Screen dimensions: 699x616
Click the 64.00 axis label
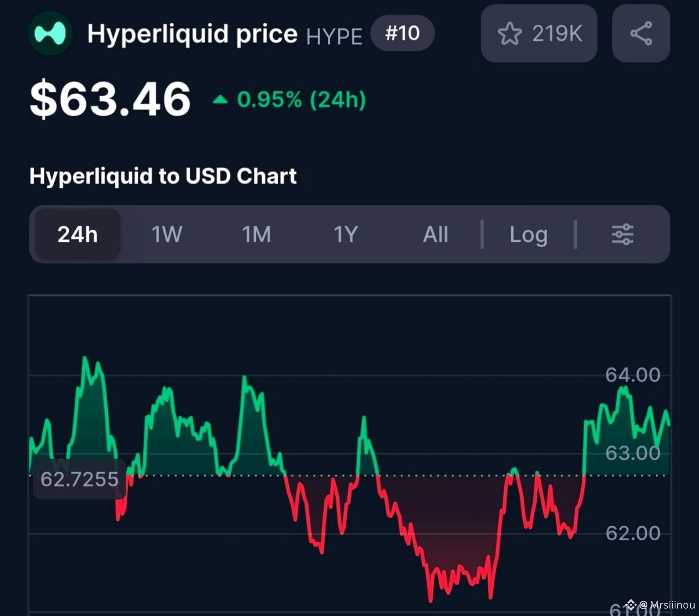633,375
